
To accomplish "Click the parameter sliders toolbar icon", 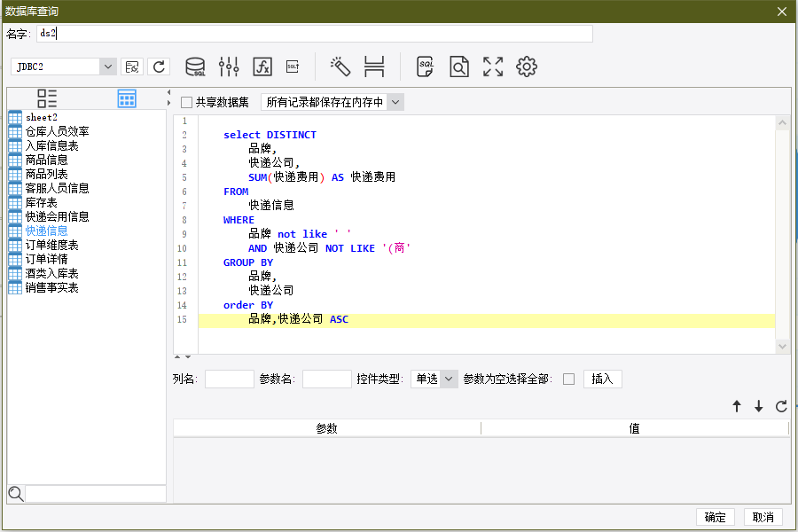I will tap(229, 66).
